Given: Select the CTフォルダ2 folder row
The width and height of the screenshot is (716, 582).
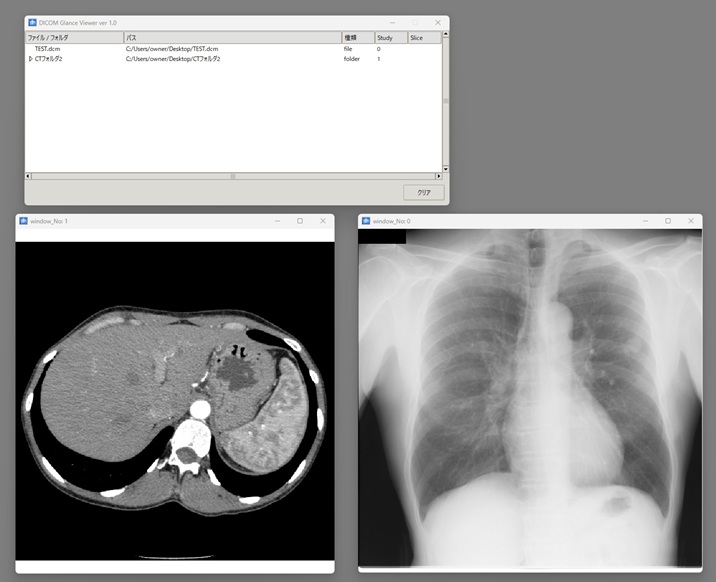Looking at the screenshot, I should coord(49,59).
